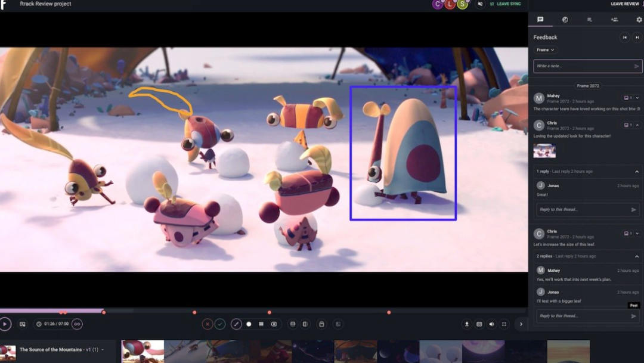Approve the version with green check
The image size is (644, 363).
tap(220, 324)
